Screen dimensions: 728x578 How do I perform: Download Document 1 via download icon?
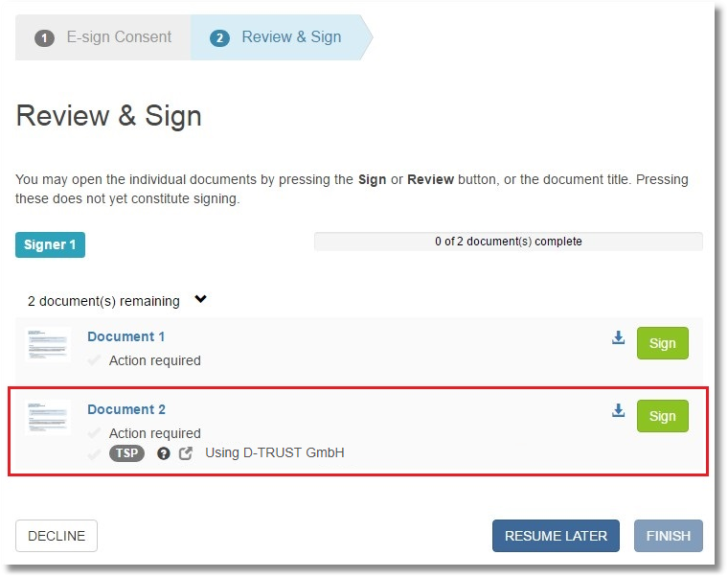point(618,337)
